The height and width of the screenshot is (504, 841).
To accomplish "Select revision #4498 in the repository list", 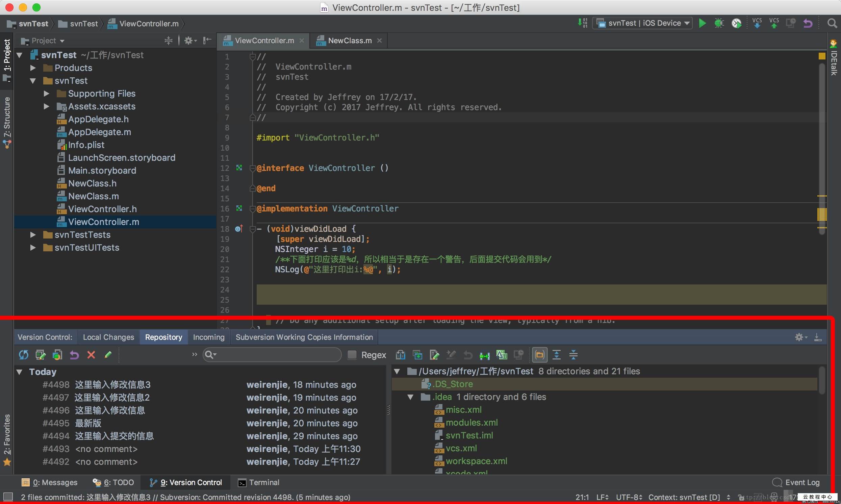I will click(200, 385).
